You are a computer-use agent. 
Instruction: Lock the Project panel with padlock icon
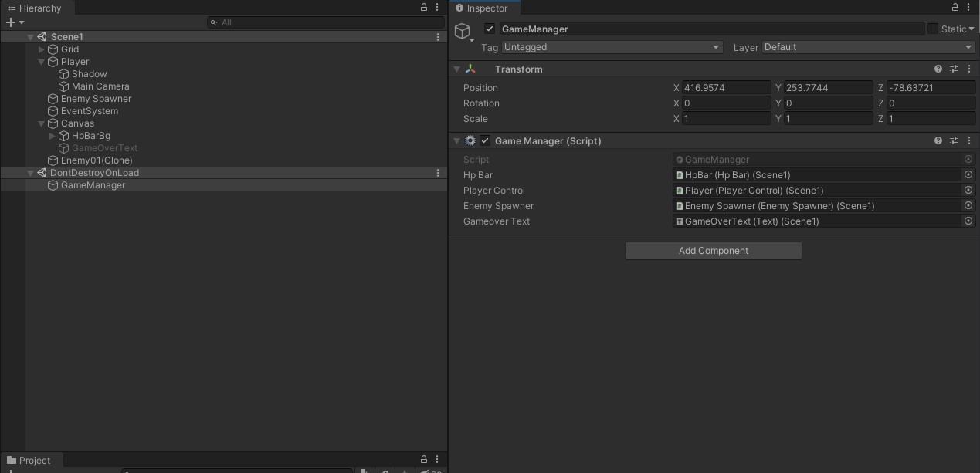point(424,460)
